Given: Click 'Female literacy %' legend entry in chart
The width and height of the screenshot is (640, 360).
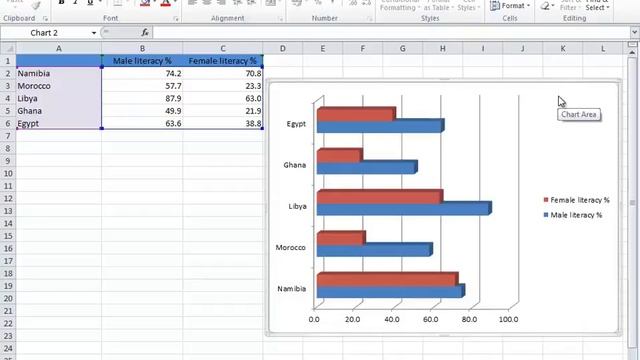Looking at the screenshot, I should (x=577, y=200).
